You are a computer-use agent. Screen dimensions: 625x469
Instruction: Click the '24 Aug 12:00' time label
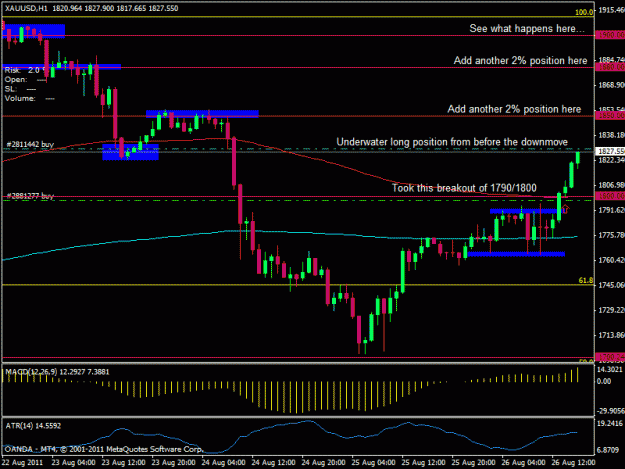coord(273,463)
